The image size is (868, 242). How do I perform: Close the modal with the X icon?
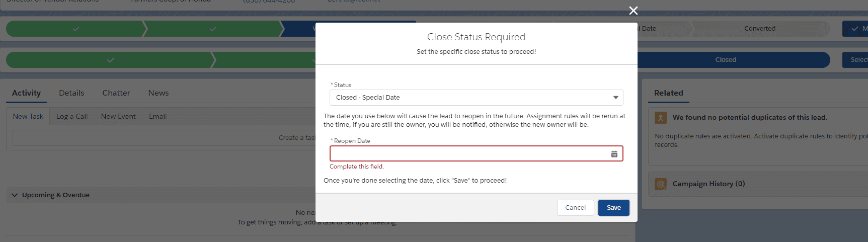click(634, 11)
